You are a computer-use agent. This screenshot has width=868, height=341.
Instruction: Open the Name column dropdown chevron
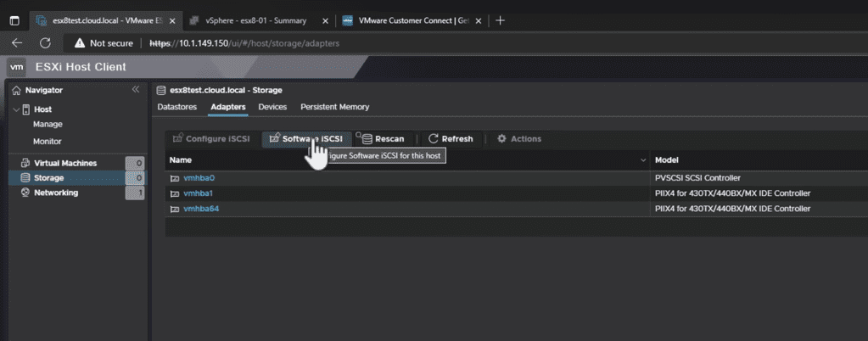pos(643,160)
